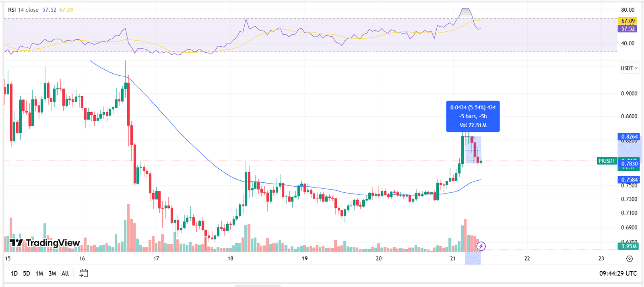
Task: Choose the All range option
Action: 65,273
